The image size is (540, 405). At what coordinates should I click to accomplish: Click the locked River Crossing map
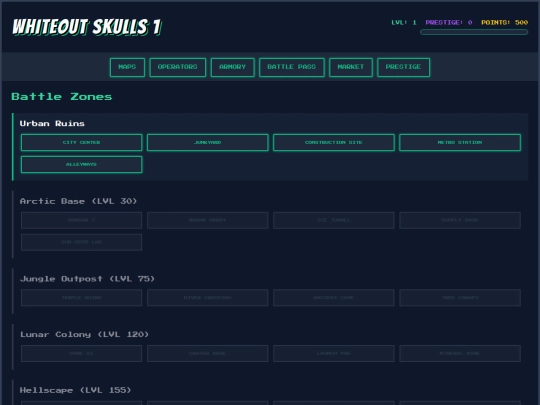(208, 298)
